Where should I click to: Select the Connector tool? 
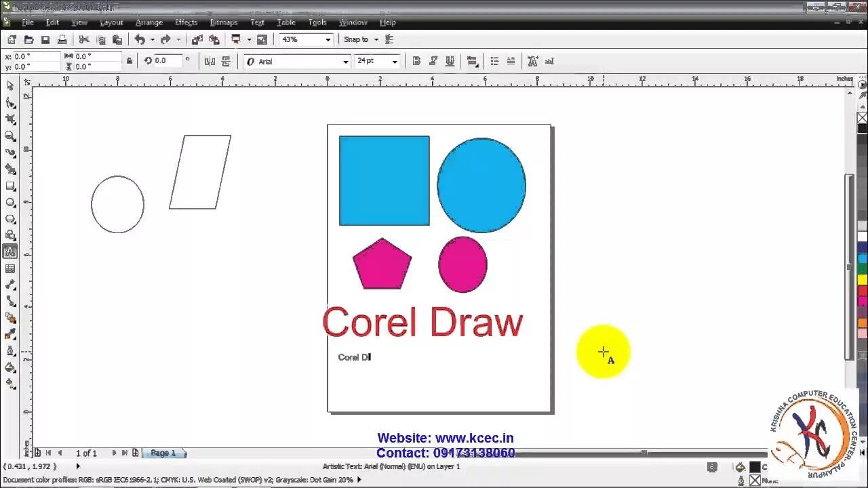[x=10, y=301]
